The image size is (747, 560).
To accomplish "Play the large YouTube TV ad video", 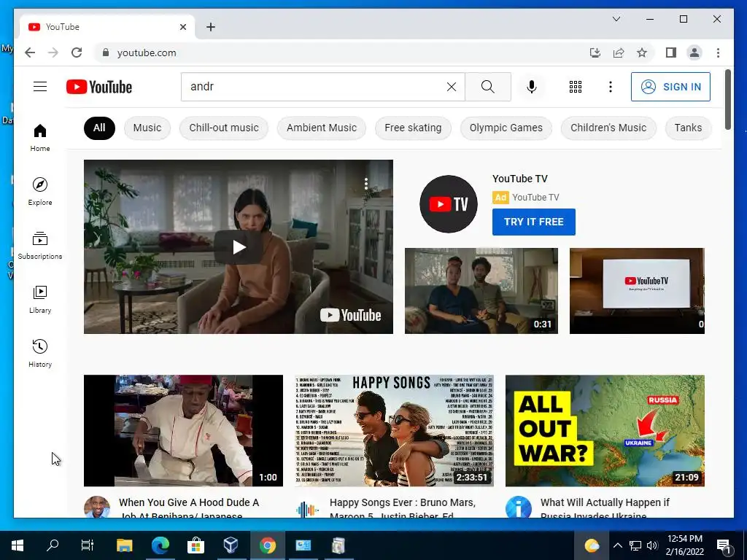I will 239,246.
